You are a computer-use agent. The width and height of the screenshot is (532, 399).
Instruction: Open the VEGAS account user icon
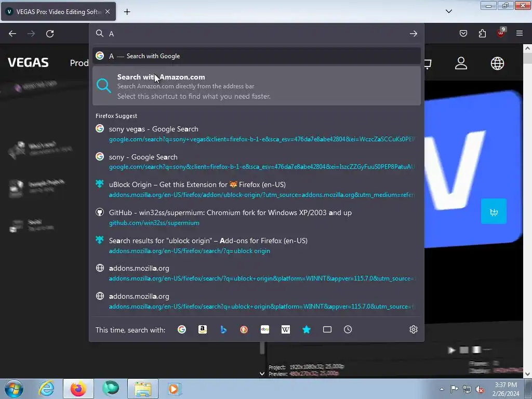click(x=461, y=63)
